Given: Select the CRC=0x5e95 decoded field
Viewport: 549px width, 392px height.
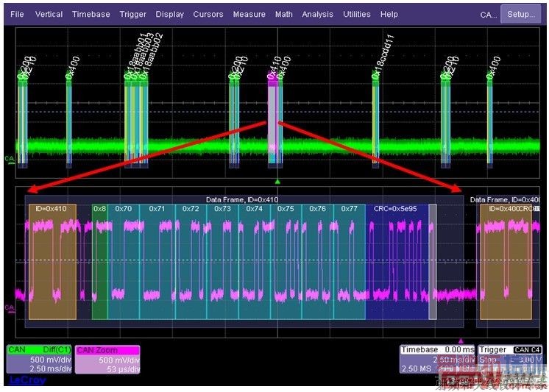Looking at the screenshot, I should click(x=397, y=262).
